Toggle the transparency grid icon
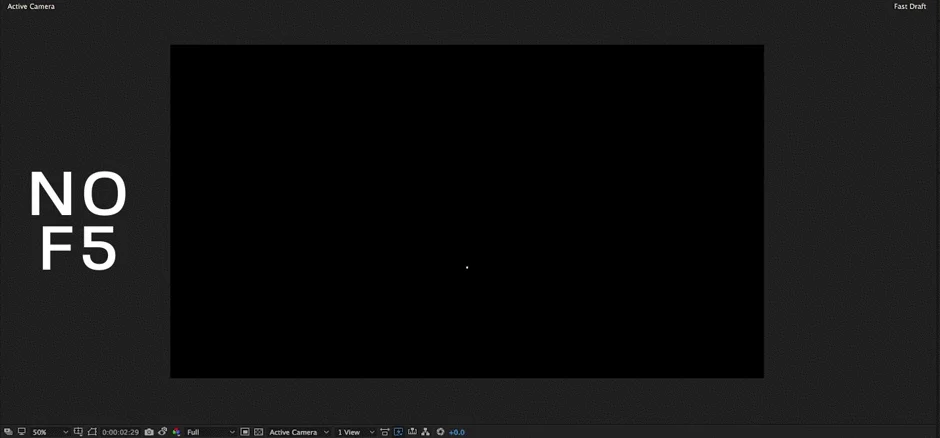Screen dimensions: 940x438 [258, 431]
